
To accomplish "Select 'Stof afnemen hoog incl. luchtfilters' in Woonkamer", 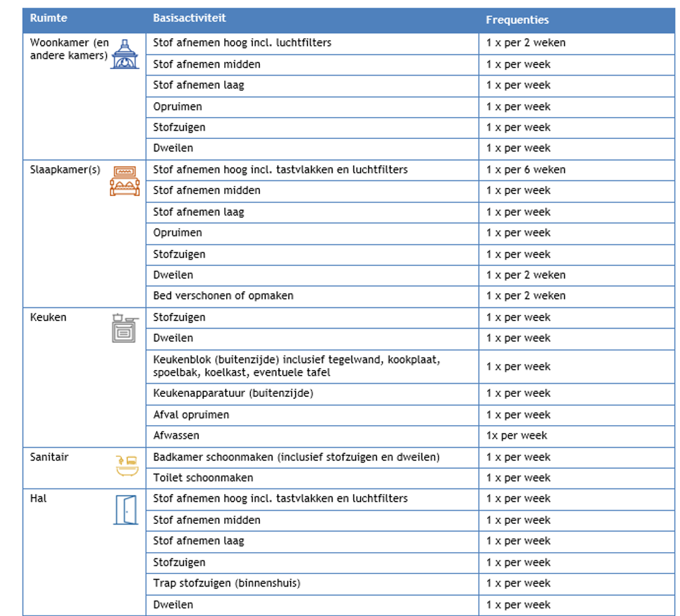I will [242, 43].
